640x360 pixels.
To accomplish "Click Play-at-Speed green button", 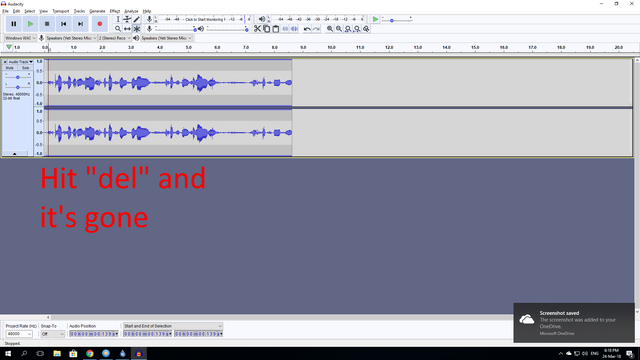I will tap(375, 19).
